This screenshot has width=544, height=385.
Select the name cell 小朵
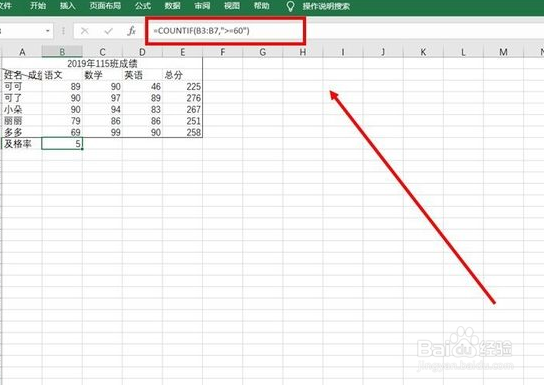(22, 109)
